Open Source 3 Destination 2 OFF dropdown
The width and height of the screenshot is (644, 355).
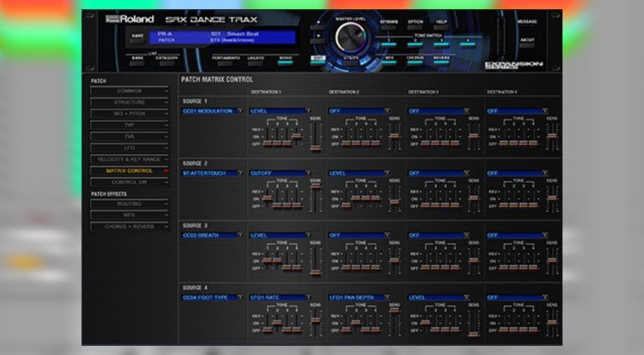(x=359, y=236)
